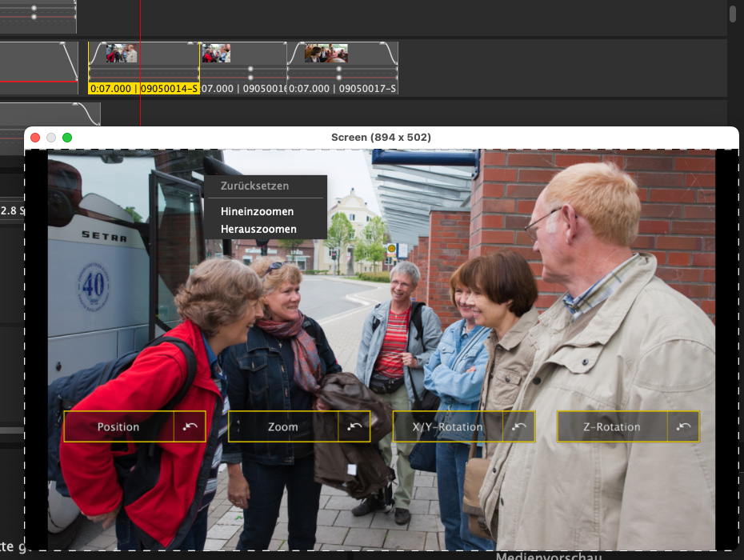Reset X/Y-Rotation using its arrow icon
The height and width of the screenshot is (560, 744).
(519, 427)
